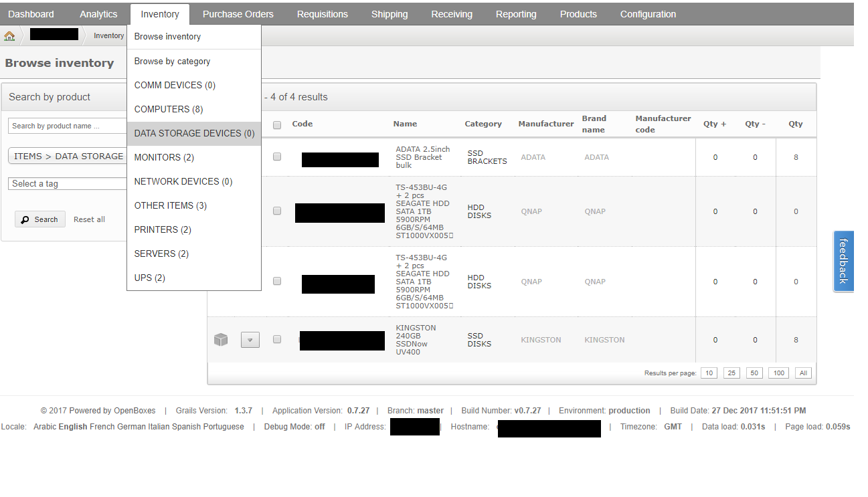Check the KINGSTON 240GB SSDNow row checkbox

277,339
